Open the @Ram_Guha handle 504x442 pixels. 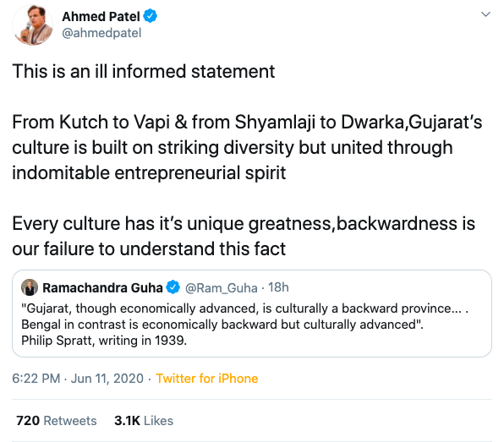[222, 288]
